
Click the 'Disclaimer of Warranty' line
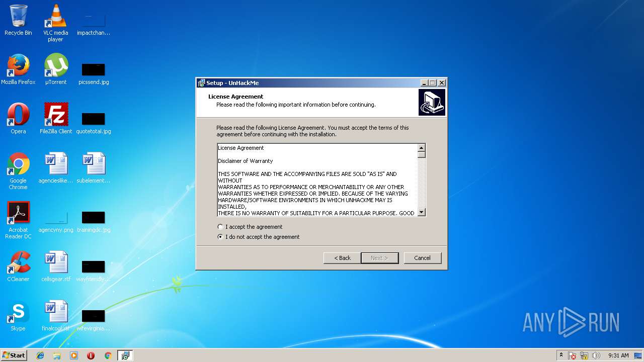click(246, 161)
